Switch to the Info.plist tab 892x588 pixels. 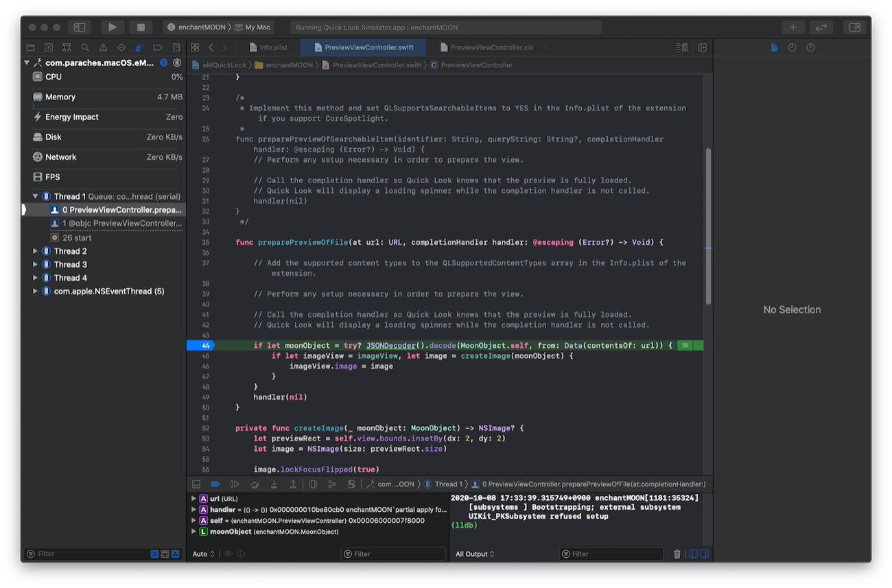[x=267, y=48]
